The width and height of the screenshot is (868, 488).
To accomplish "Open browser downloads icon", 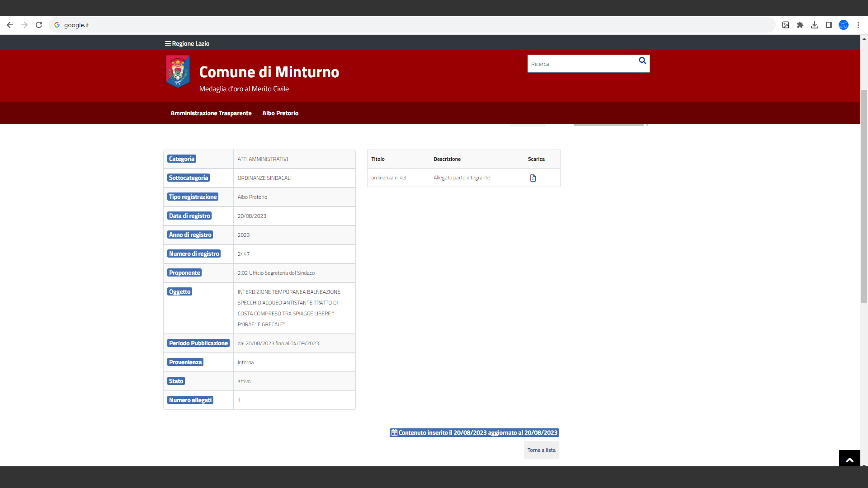I will point(815,25).
